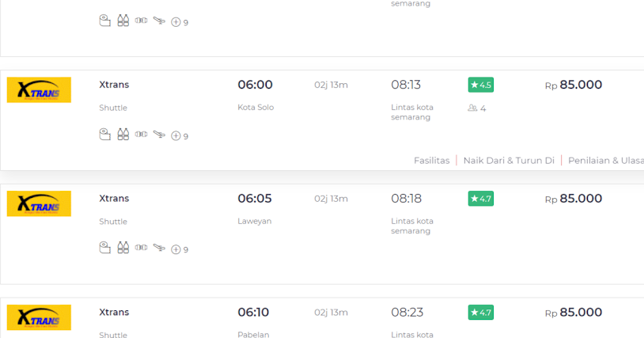
Task: Click the candy snack icon in the Kota Solo listing
Action: pos(141,135)
